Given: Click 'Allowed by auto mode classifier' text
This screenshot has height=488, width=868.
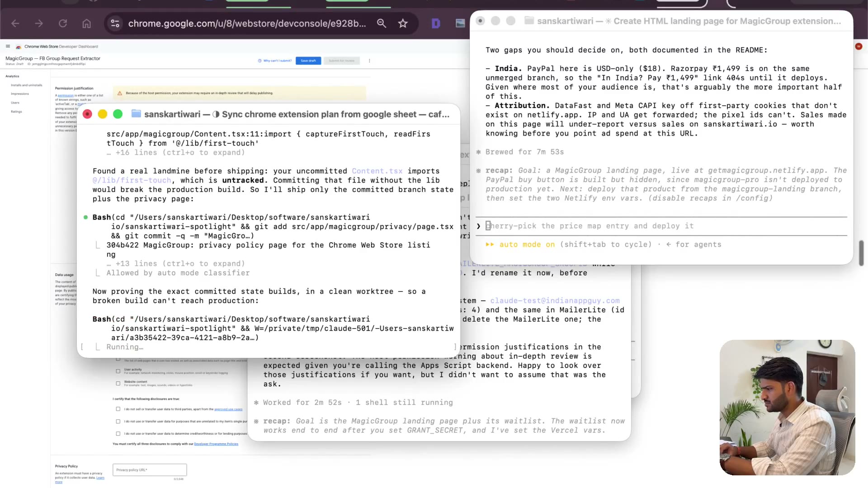Looking at the screenshot, I should pyautogui.click(x=178, y=273).
